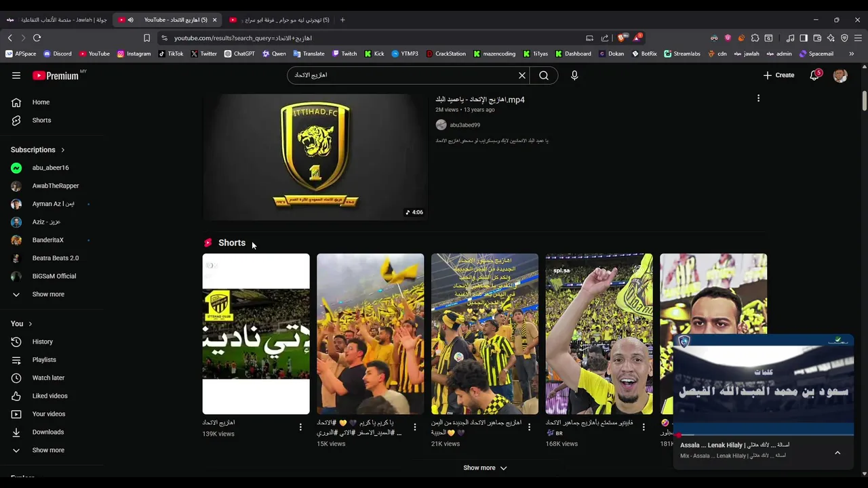Click the Create button

tap(778, 75)
